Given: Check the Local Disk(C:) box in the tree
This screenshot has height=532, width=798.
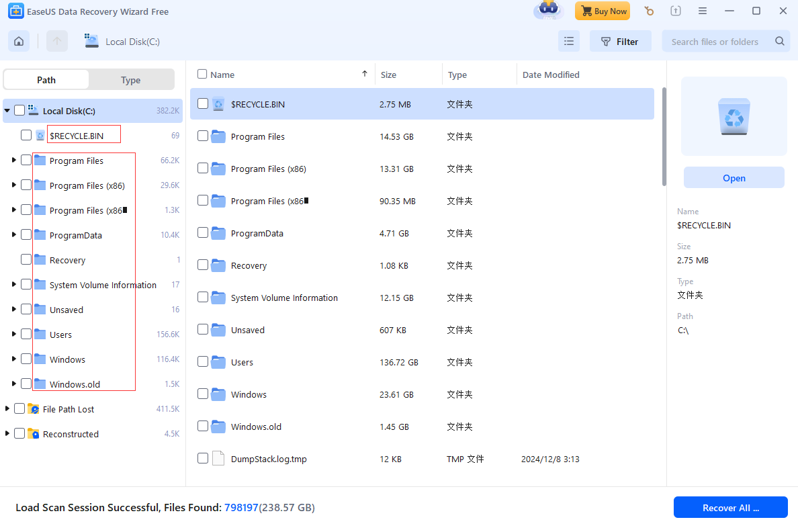Looking at the screenshot, I should tap(19, 110).
